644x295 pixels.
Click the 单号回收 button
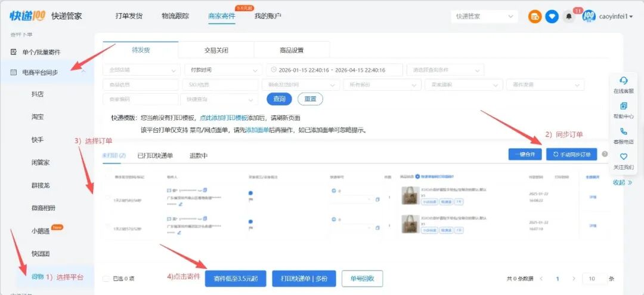point(363,278)
